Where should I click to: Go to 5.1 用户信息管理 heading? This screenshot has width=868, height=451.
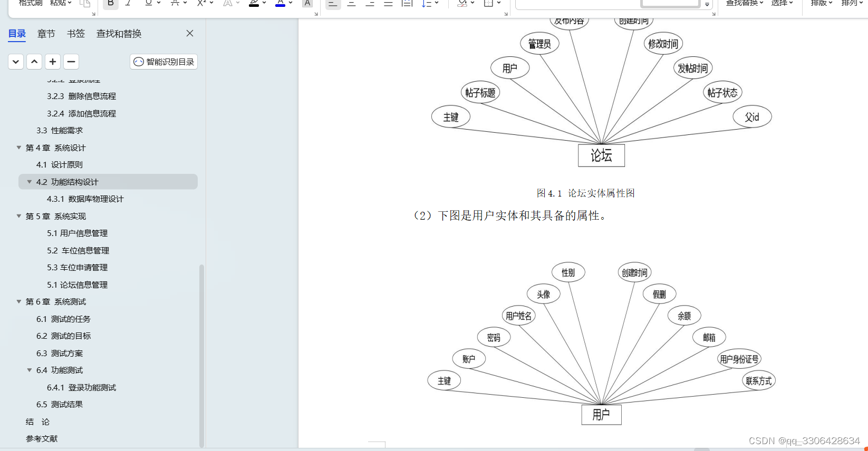(x=77, y=233)
